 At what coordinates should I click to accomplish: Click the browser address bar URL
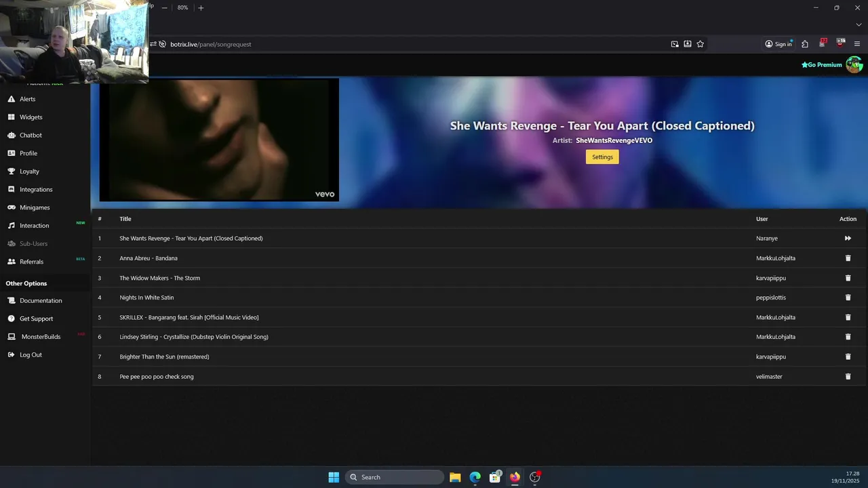[x=210, y=44]
